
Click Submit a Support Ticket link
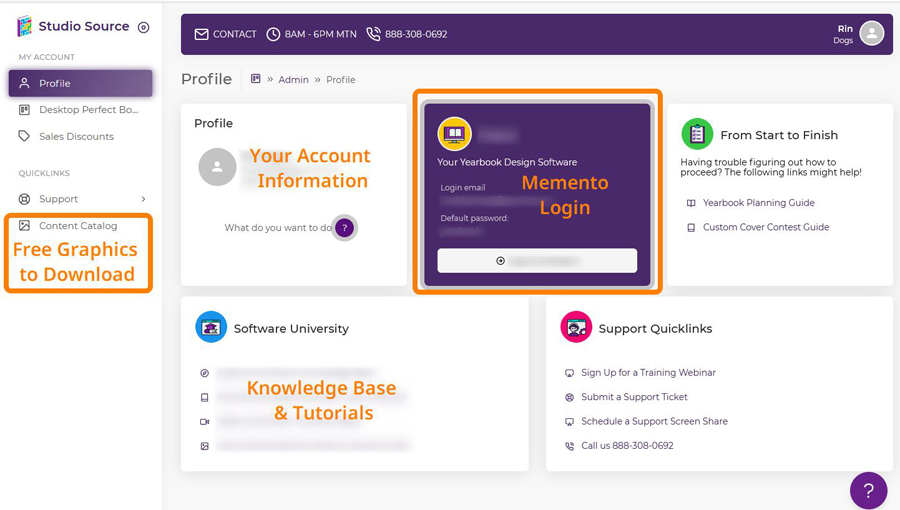click(634, 397)
